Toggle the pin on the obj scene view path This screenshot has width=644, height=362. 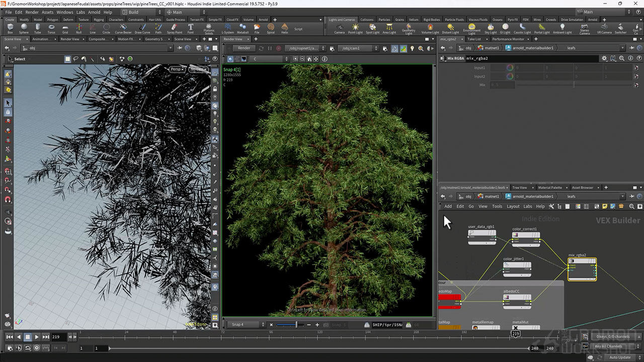181,48
